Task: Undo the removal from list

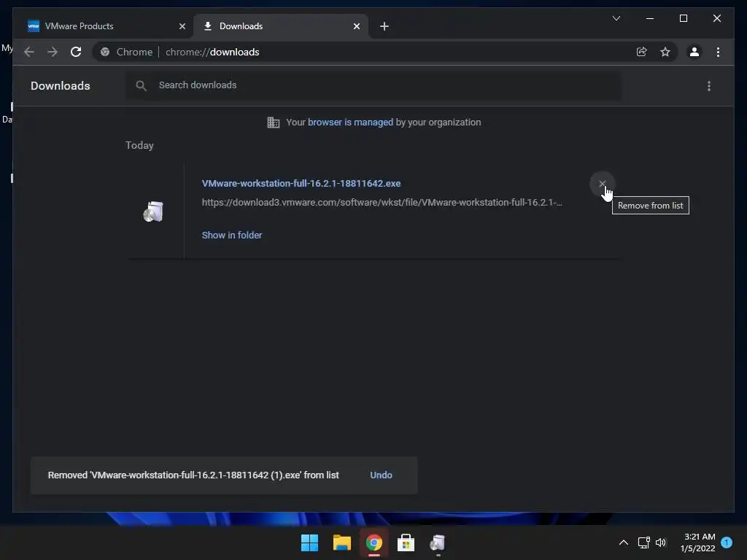Action: (381, 475)
